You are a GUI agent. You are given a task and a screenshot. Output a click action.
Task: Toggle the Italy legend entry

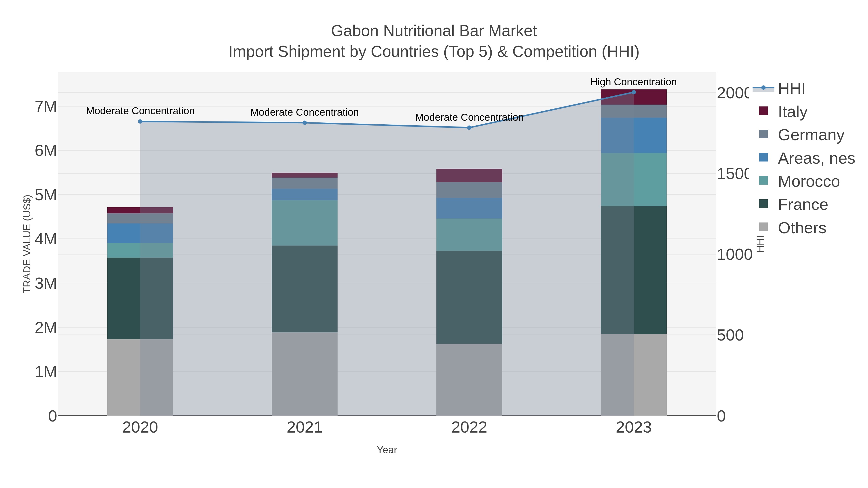click(x=783, y=112)
